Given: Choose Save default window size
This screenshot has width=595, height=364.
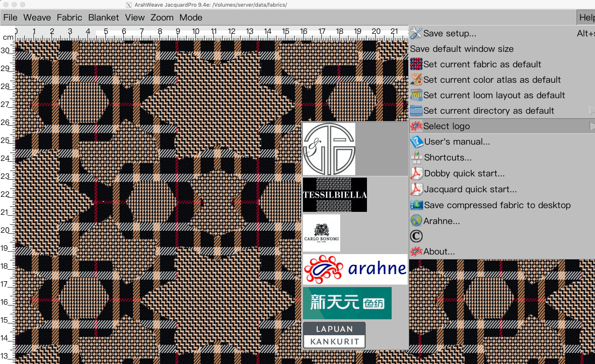Looking at the screenshot, I should pyautogui.click(x=502, y=48).
